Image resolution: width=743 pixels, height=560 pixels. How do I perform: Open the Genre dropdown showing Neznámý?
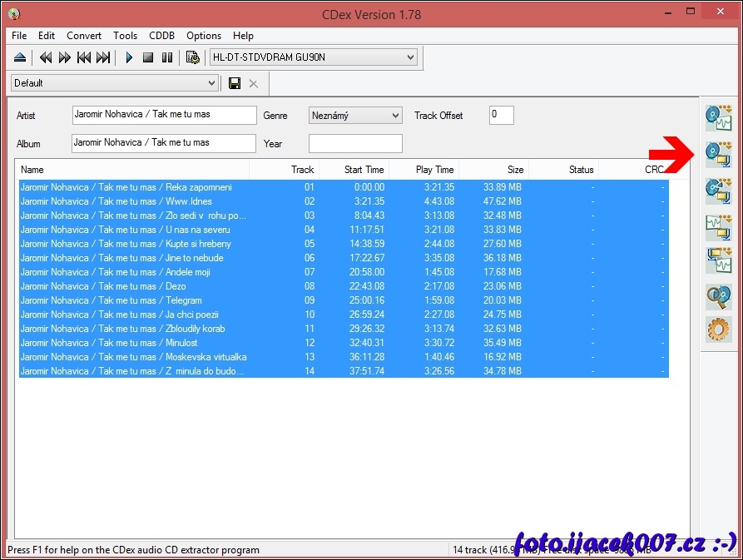coord(394,116)
